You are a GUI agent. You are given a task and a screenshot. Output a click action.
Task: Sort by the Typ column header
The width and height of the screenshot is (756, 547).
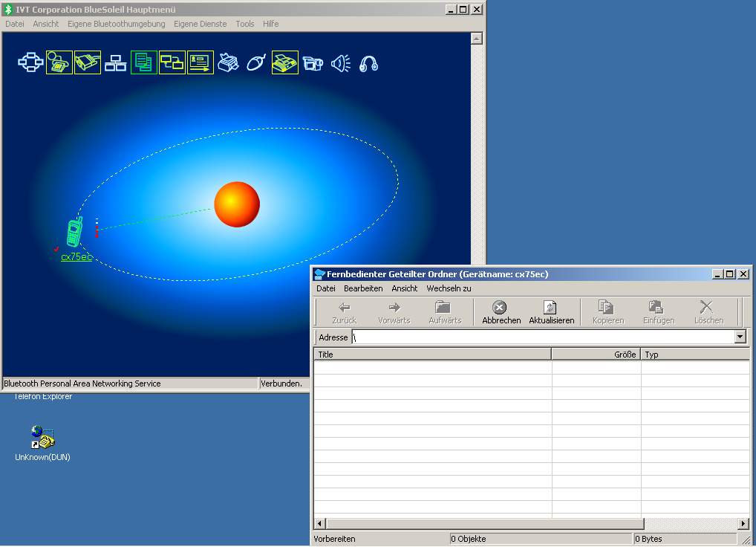click(x=695, y=354)
